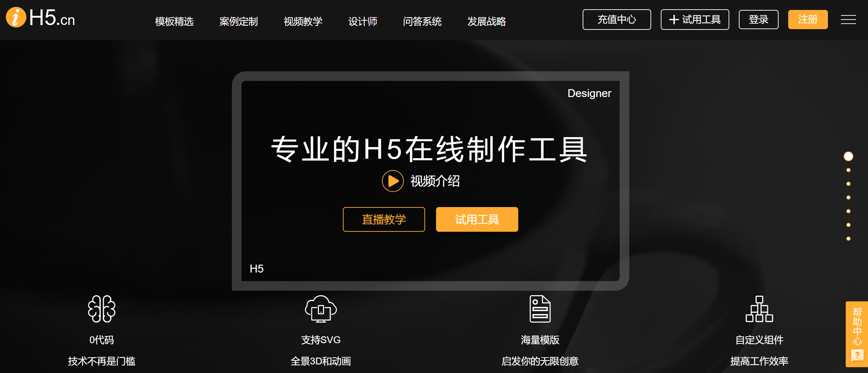868x373 pixels.
Task: Click the 充值中心 button
Action: (x=617, y=20)
